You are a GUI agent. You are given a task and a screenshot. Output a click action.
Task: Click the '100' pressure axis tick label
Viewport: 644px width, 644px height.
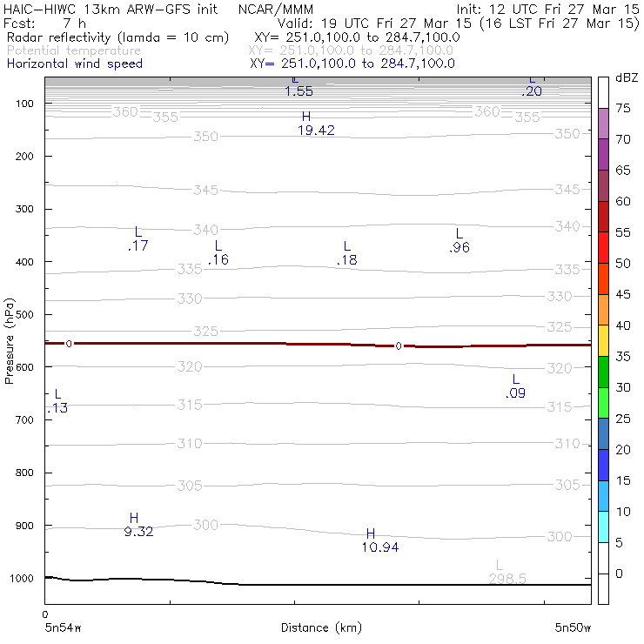(24, 104)
